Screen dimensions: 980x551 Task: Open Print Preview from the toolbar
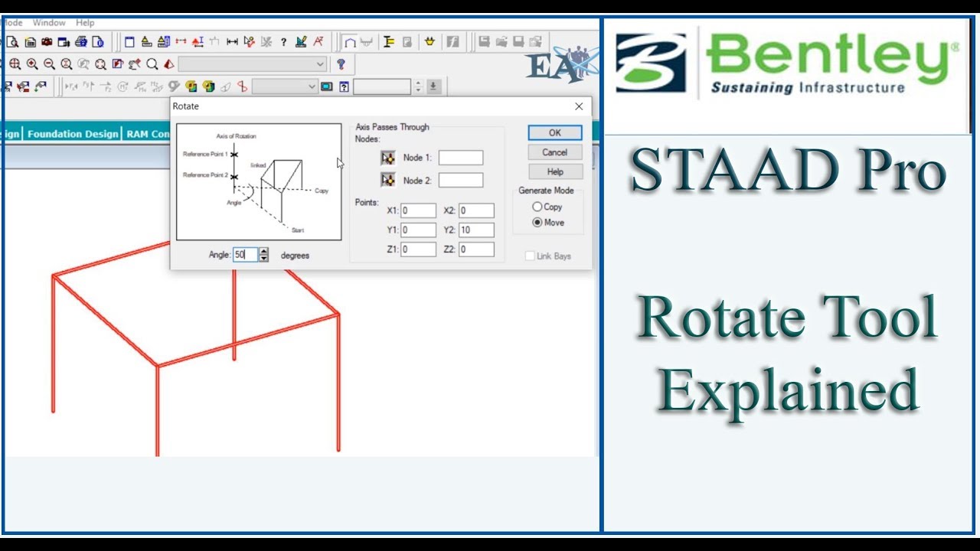pyautogui.click(x=12, y=42)
